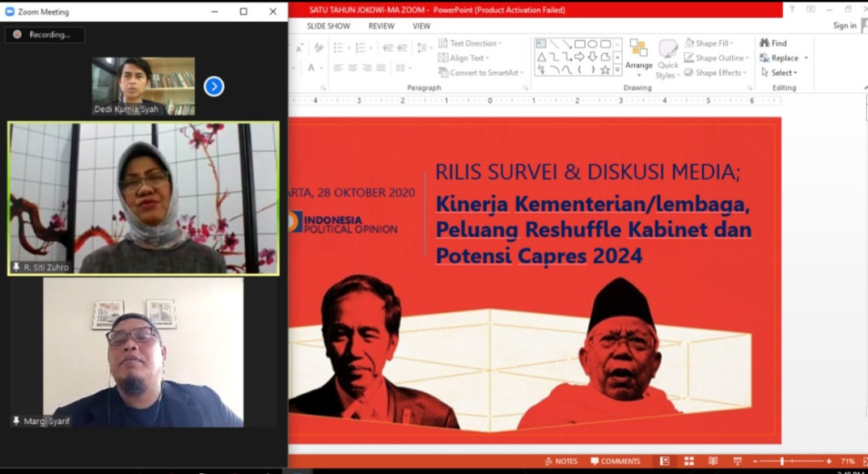Click the Convert to SmartArt icon
This screenshot has width=868, height=474.
443,73
